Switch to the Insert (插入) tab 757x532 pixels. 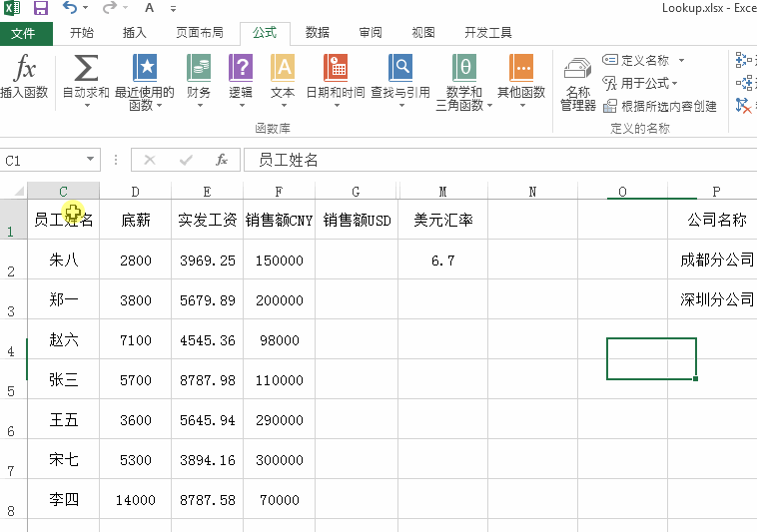[x=134, y=33]
